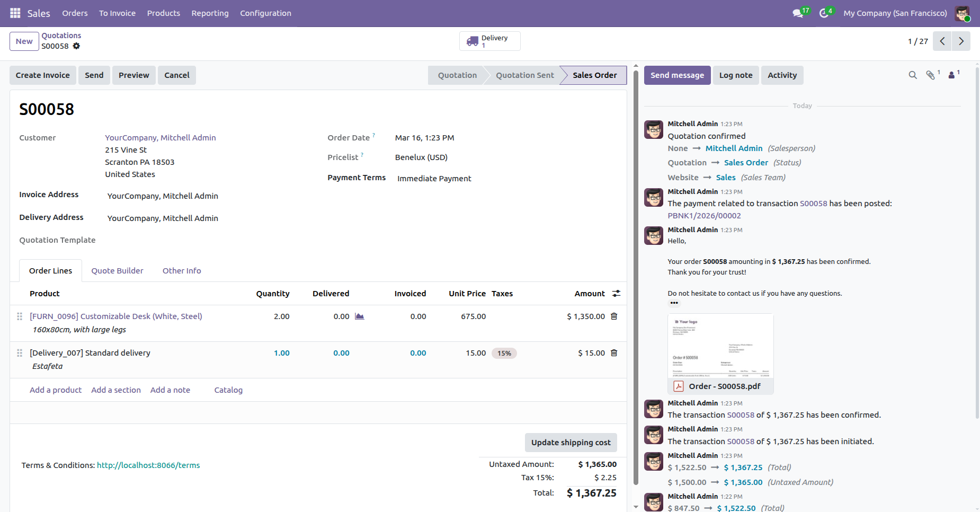Viewport: 980px width, 512px height.
Task: Open the Order - S00058.pdf attachment thumbnail
Action: click(x=720, y=346)
